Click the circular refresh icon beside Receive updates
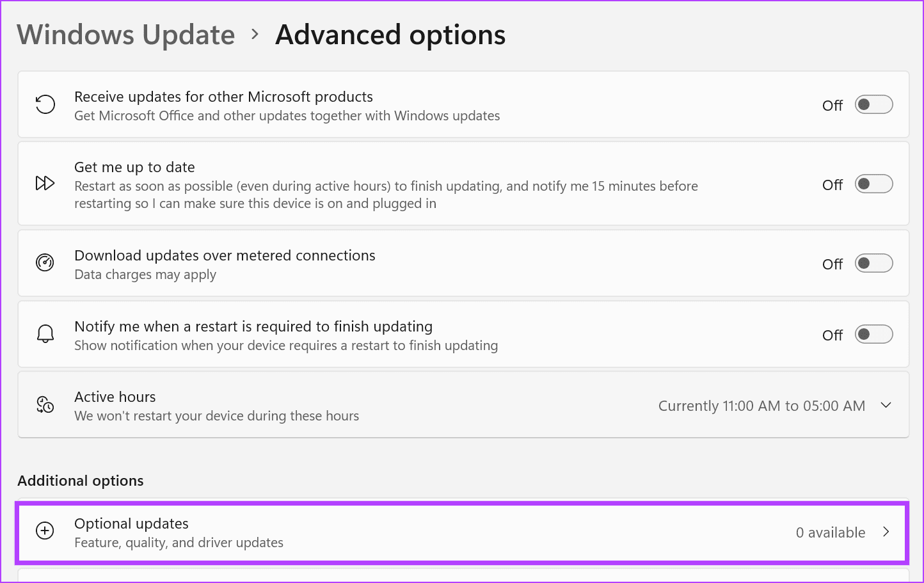The image size is (924, 583). 45,104
